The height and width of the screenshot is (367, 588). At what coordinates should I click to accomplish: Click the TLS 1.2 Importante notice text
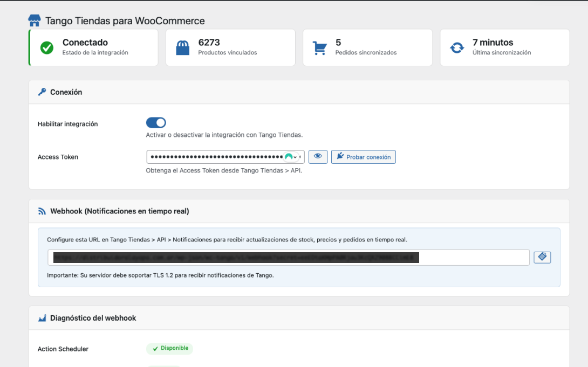coord(160,275)
